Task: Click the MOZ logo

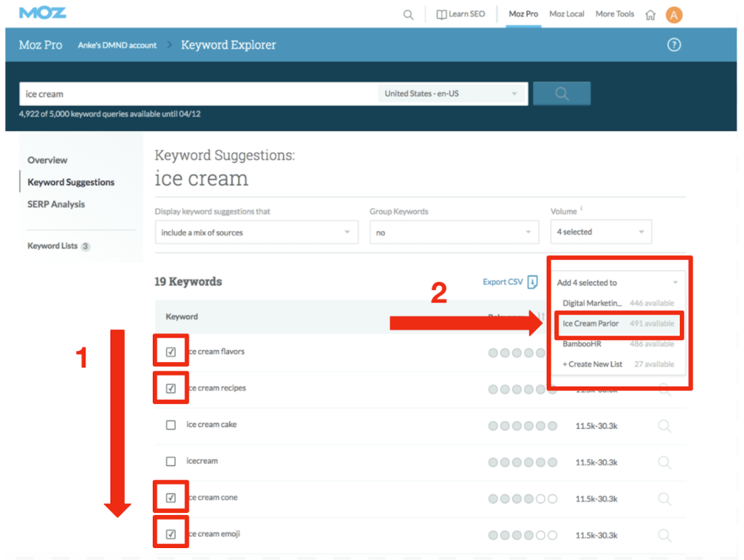Action: coord(42,13)
